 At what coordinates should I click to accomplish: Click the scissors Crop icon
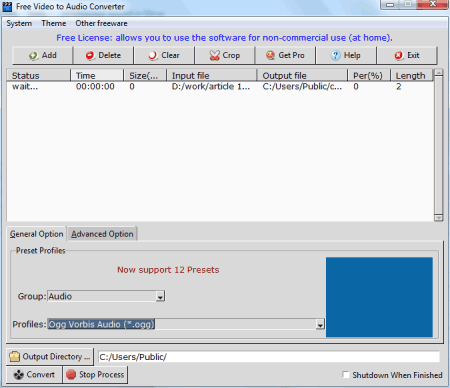[x=214, y=55]
